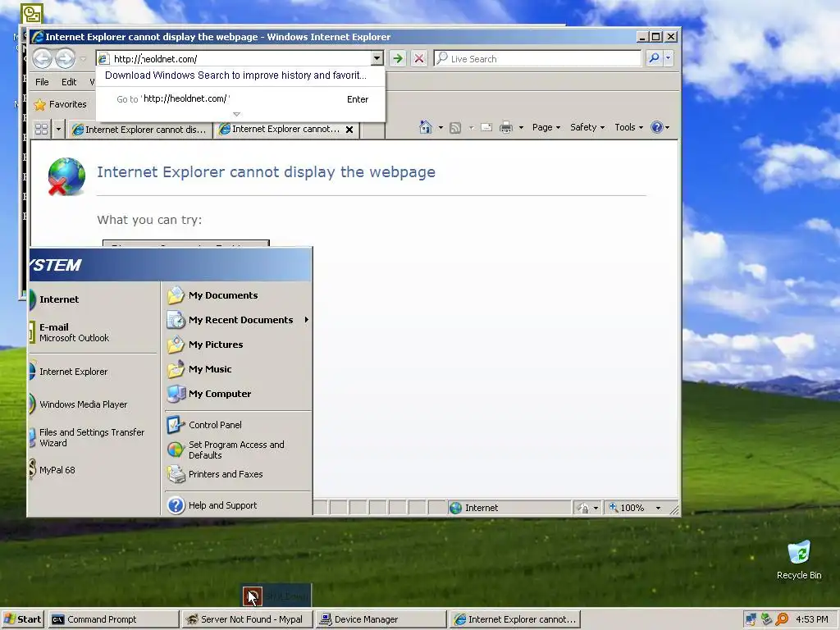Image resolution: width=840 pixels, height=630 pixels.
Task: Click the Print icon in command bar
Action: tap(505, 127)
